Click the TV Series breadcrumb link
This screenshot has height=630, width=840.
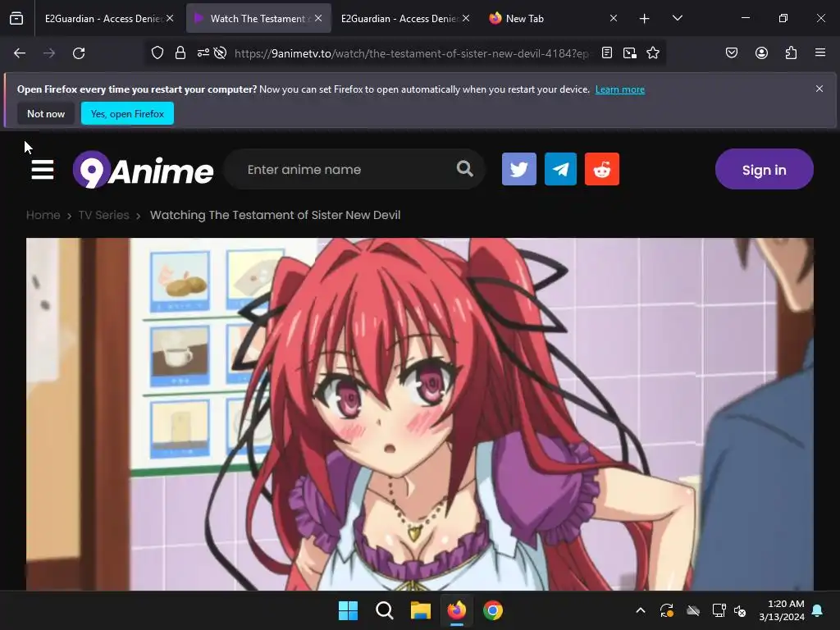coord(104,215)
